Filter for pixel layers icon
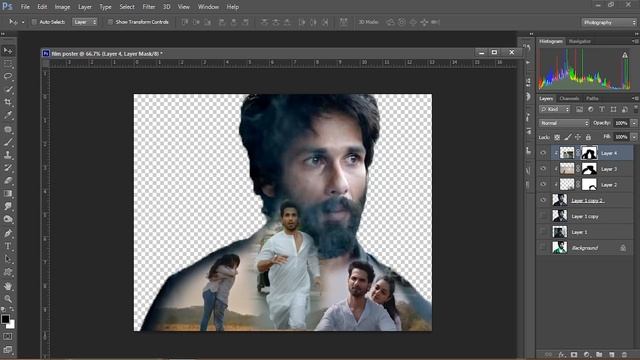 click(x=579, y=109)
